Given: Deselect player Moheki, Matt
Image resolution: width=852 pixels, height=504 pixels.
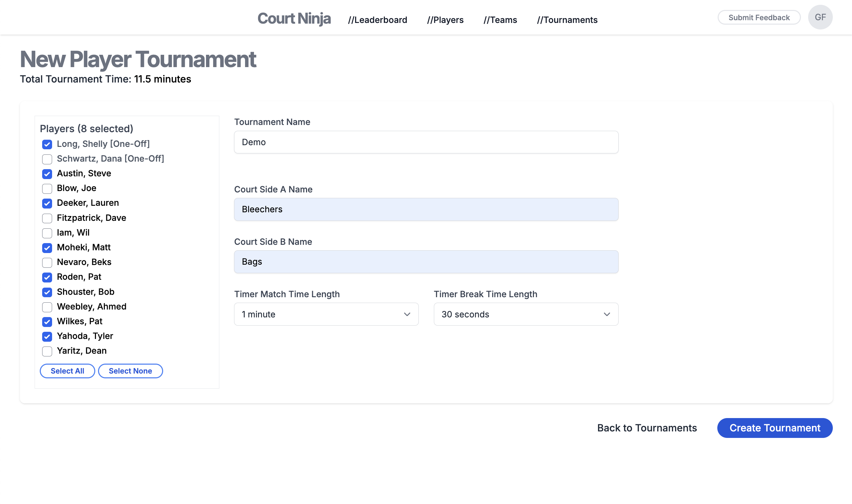Looking at the screenshot, I should click(x=47, y=248).
